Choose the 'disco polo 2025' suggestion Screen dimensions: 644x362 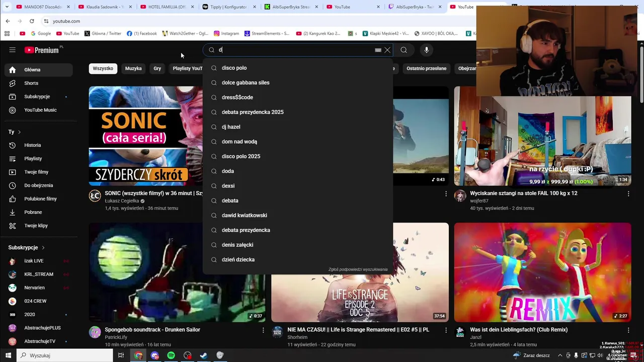pyautogui.click(x=298, y=156)
